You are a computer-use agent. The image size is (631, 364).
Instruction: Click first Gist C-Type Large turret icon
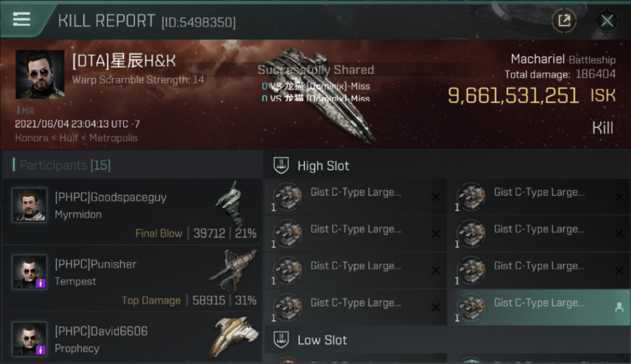tap(287, 197)
